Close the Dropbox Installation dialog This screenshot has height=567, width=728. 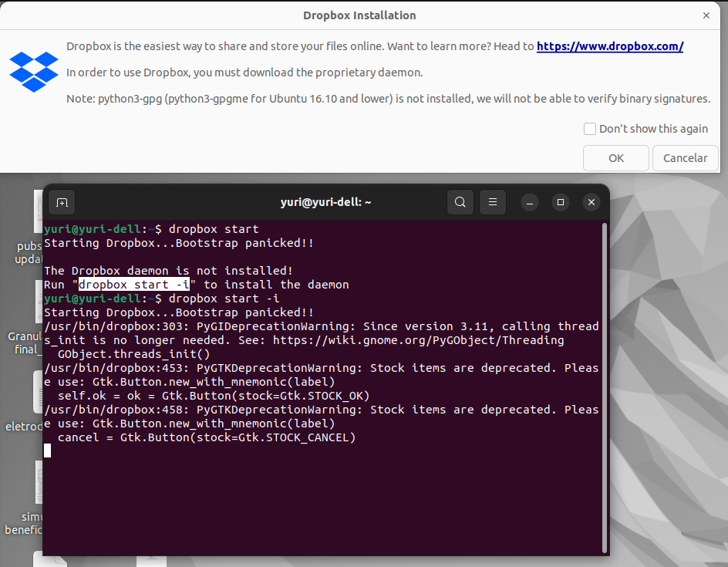tap(706, 15)
